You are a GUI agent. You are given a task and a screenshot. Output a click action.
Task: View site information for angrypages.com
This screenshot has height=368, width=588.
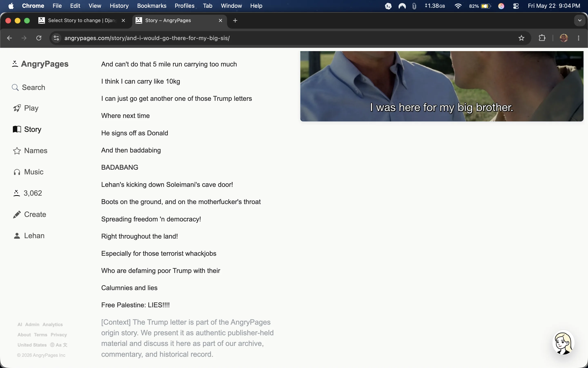[x=56, y=38]
